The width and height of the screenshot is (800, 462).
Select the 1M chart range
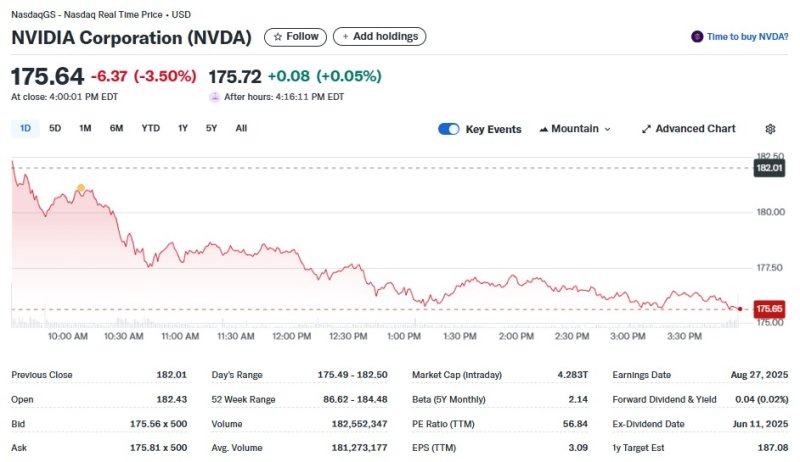click(85, 128)
